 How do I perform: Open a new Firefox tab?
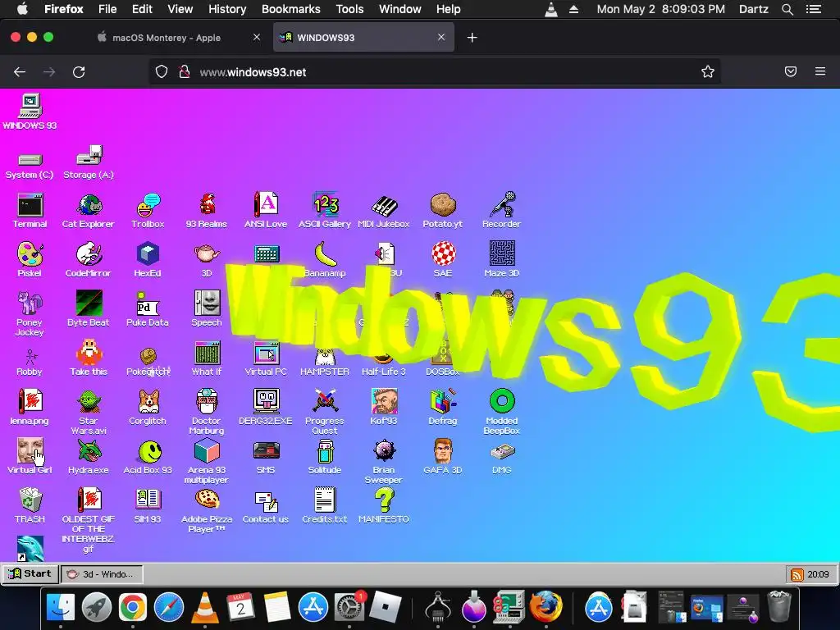pyautogui.click(x=472, y=38)
